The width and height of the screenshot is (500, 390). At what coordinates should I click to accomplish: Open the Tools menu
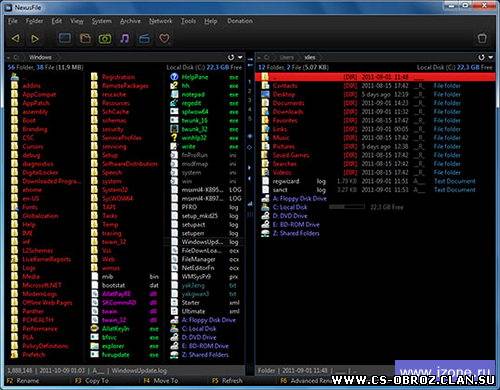tap(188, 21)
